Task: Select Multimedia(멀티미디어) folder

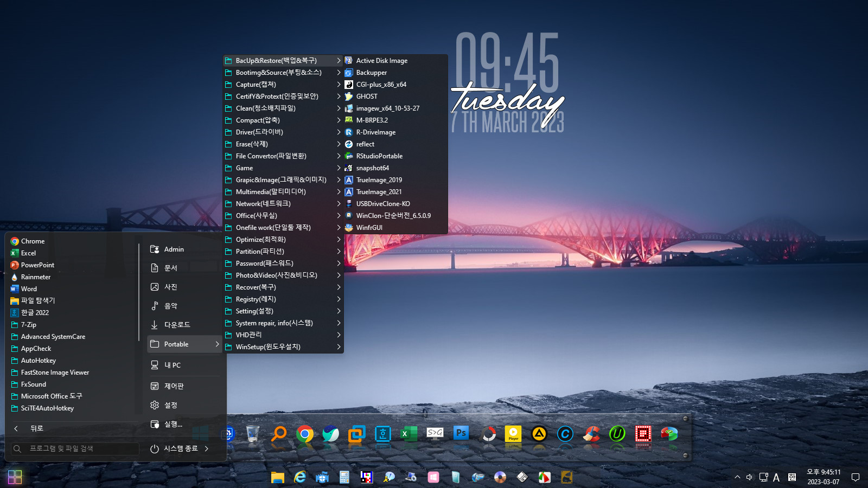Action: pos(283,192)
